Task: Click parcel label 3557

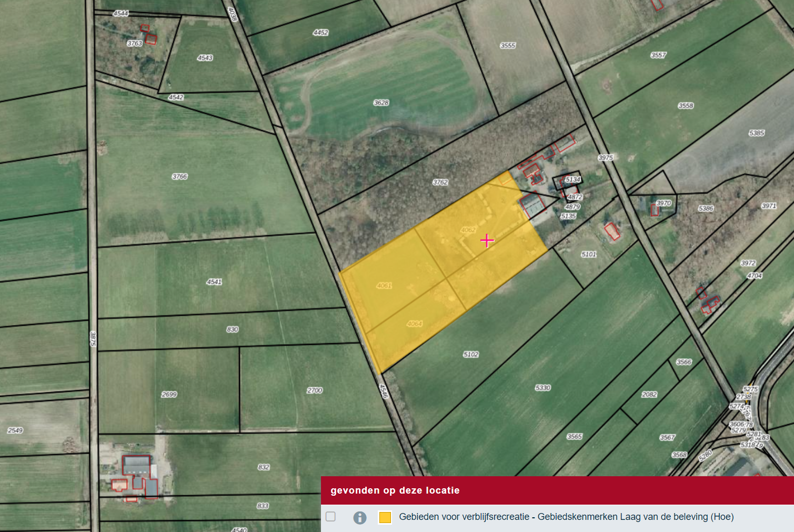Action: pos(658,55)
